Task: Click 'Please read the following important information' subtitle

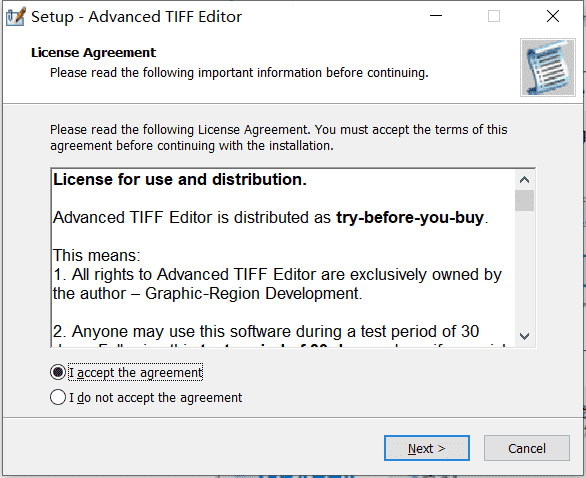Action: click(239, 73)
